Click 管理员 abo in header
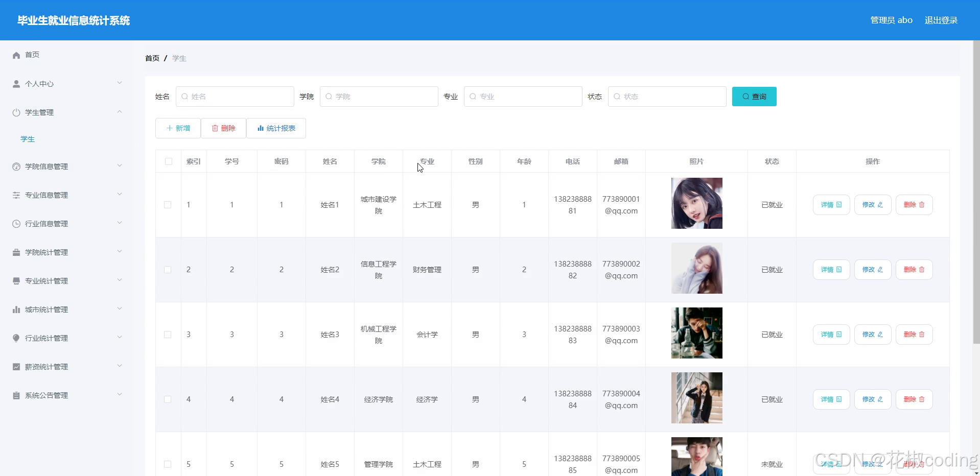The width and height of the screenshot is (980, 476). coord(891,20)
